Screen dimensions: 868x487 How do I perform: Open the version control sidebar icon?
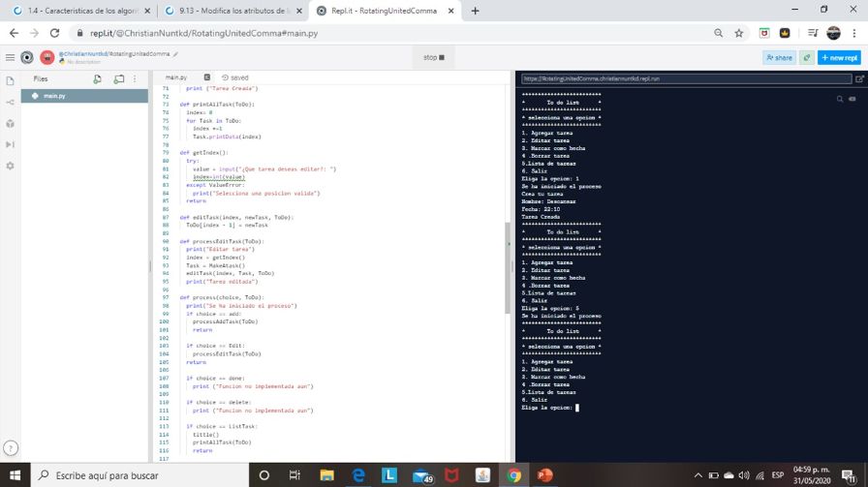pyautogui.click(x=11, y=102)
